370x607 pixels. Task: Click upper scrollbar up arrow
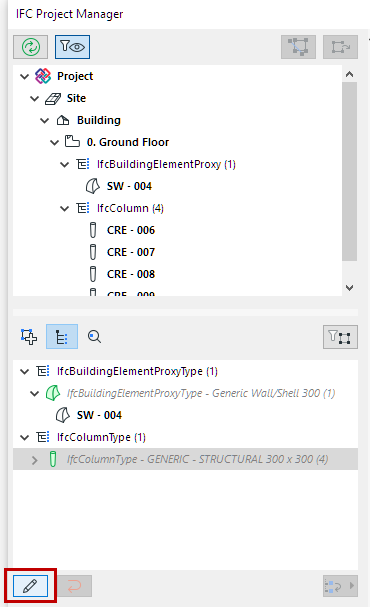[x=349, y=74]
